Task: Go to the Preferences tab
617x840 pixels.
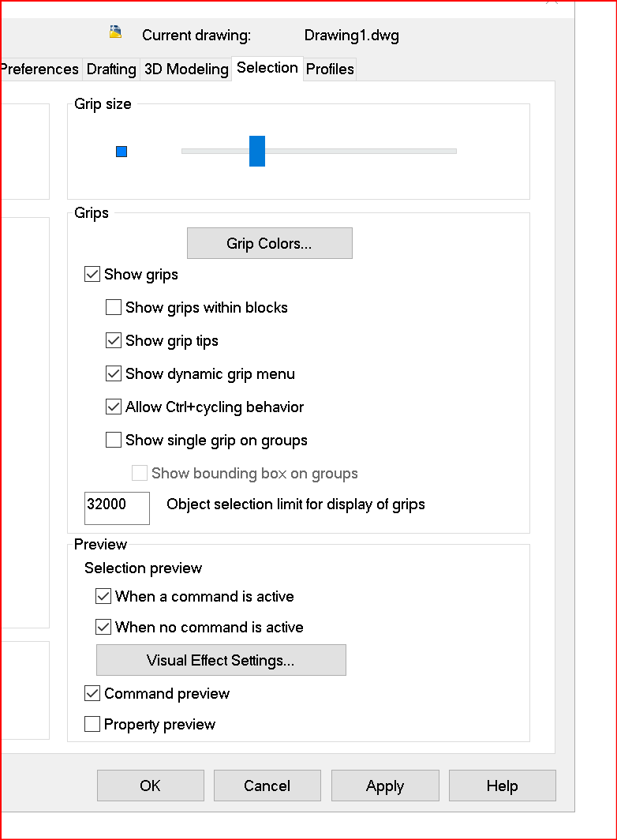Action: [39, 69]
